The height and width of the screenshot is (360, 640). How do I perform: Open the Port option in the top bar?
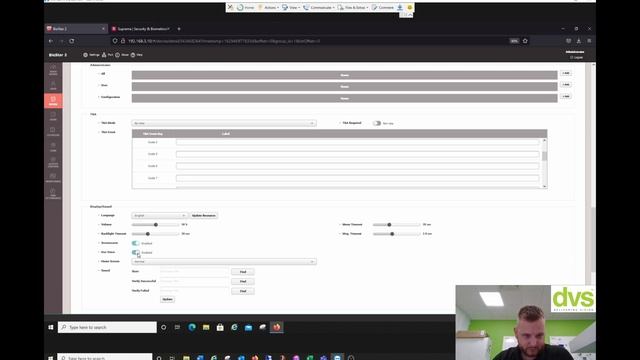point(107,55)
